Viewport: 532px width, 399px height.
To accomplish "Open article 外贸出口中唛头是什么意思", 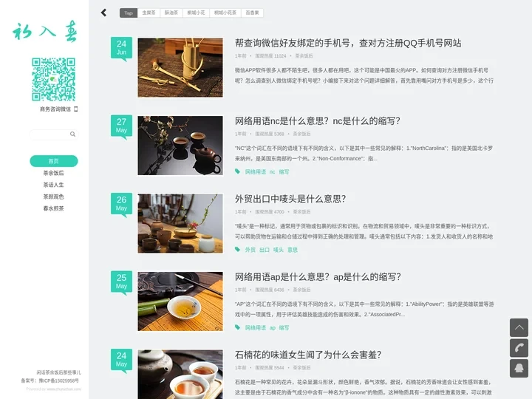I will point(290,199).
